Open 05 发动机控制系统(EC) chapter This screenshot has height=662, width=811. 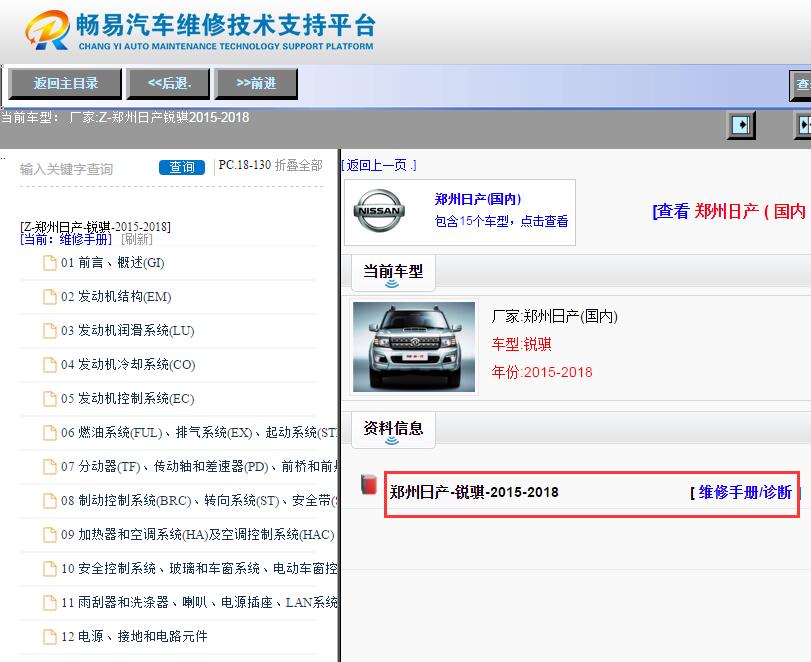pos(128,399)
